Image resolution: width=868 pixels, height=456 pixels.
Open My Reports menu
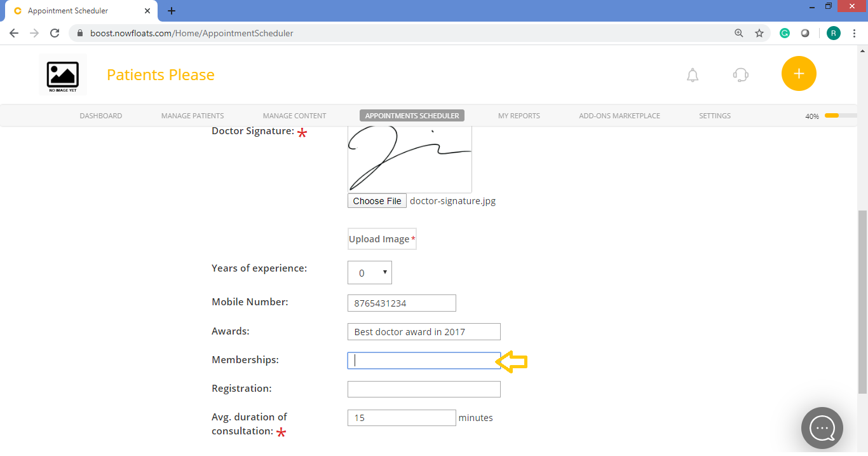click(x=519, y=116)
